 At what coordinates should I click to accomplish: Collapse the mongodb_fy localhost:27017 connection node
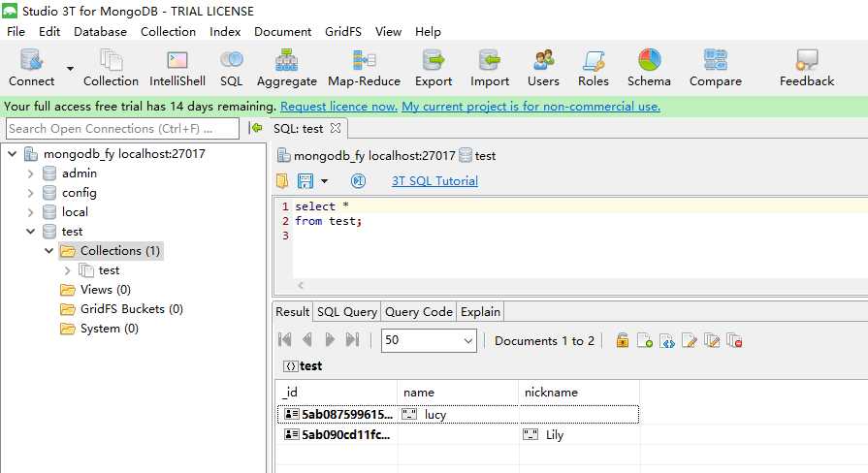[x=13, y=154]
